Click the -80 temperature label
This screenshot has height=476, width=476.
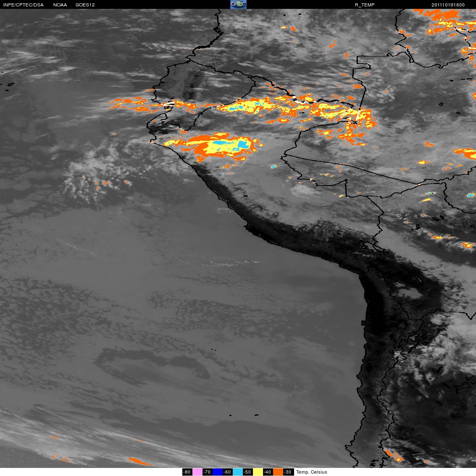187,472
